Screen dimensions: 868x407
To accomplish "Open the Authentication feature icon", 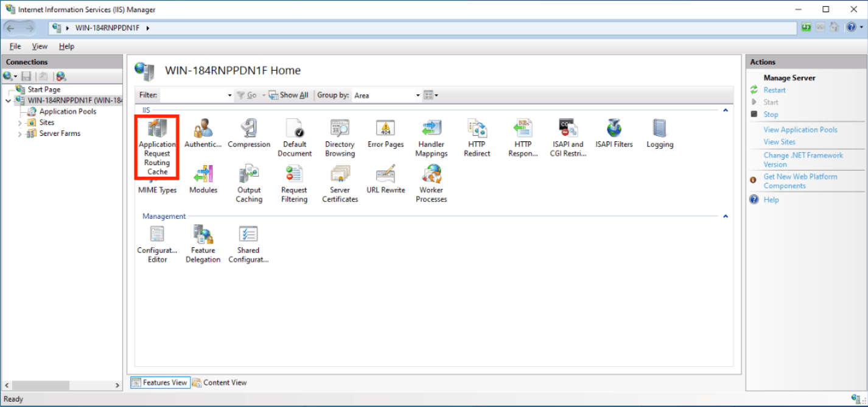I will point(203,134).
